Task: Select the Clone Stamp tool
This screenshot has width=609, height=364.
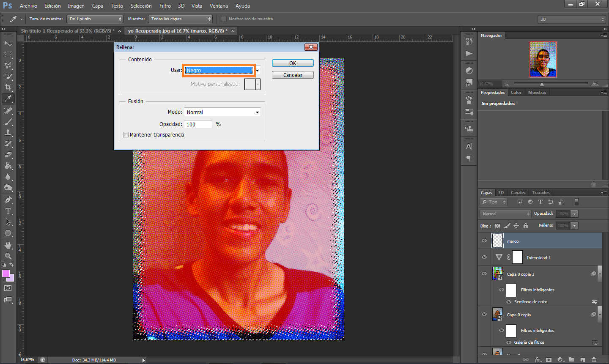Action: (8, 133)
